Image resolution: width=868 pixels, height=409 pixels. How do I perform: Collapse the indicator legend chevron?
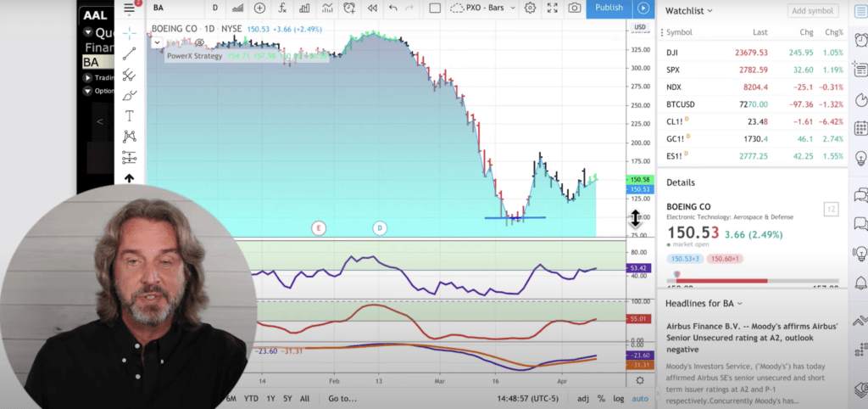click(157, 42)
